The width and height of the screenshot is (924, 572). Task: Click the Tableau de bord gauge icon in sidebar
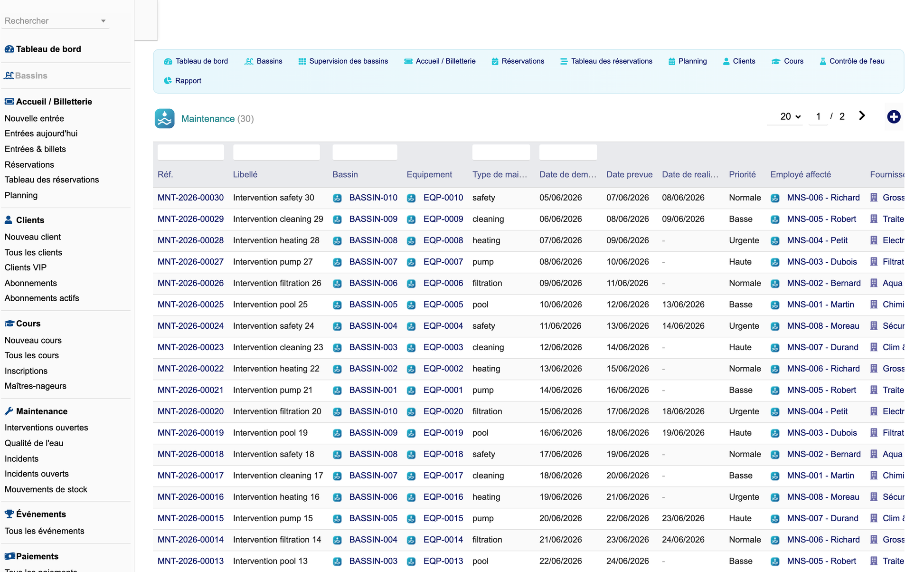click(9, 49)
